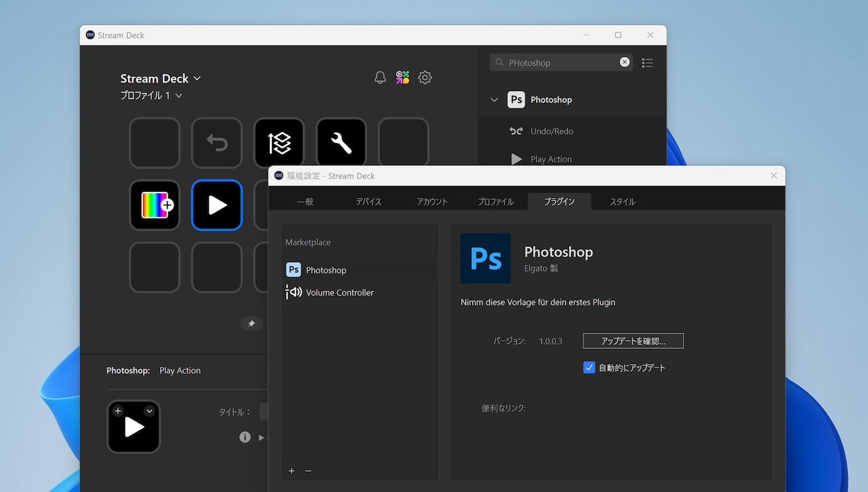
Task: Switch to the デバイス tab
Action: click(x=369, y=201)
